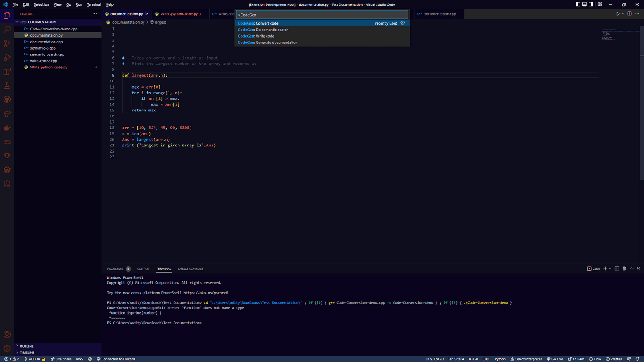This screenshot has width=644, height=362.
Task: Open the Live Share view in activity bar
Action: point(7,114)
